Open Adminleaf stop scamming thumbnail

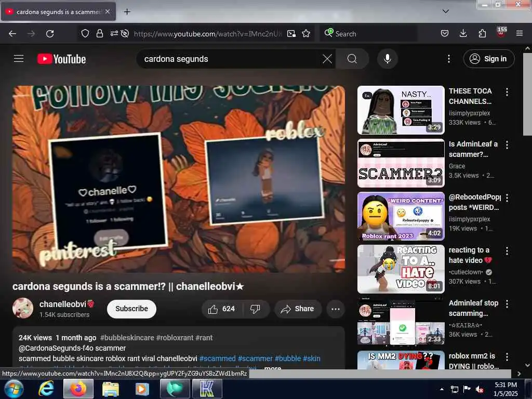401,322
